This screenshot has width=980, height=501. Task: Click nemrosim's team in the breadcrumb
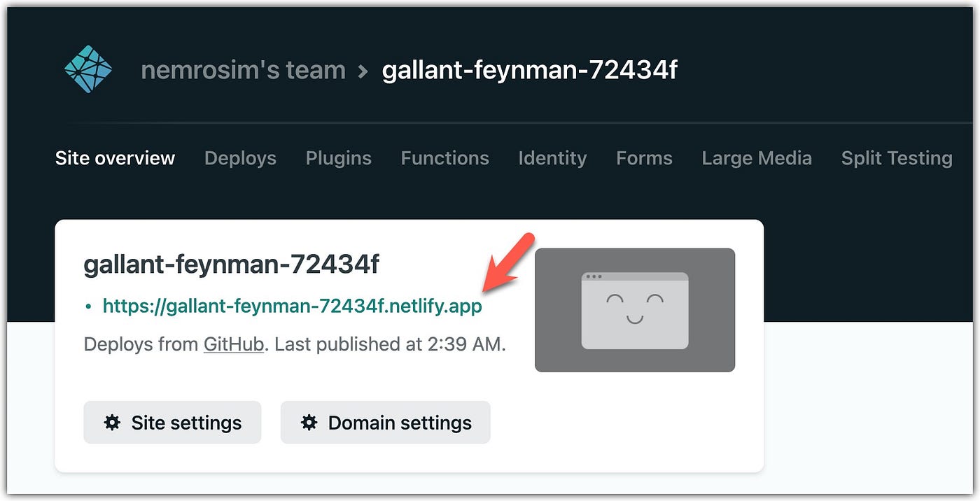point(243,69)
